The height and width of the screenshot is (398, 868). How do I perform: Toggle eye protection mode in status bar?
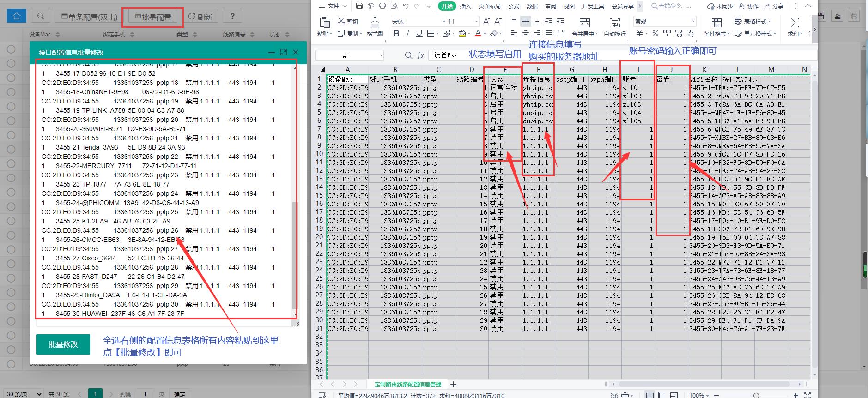tap(613, 395)
